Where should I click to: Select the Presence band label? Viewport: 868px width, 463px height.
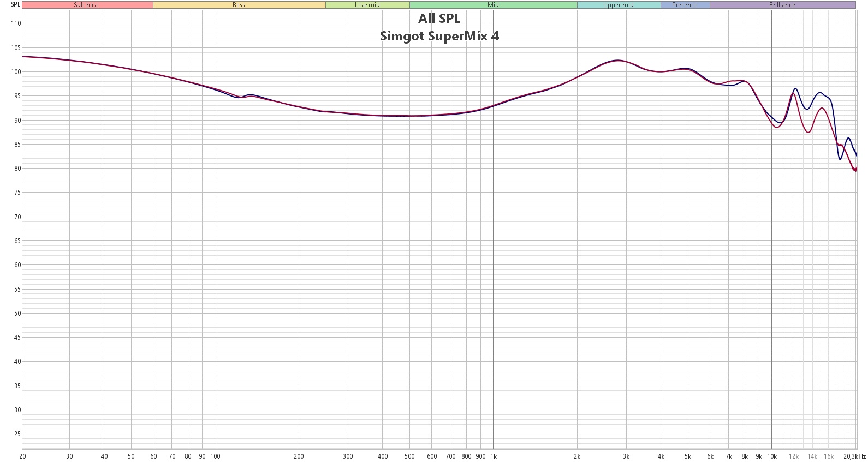pyautogui.click(x=685, y=5)
